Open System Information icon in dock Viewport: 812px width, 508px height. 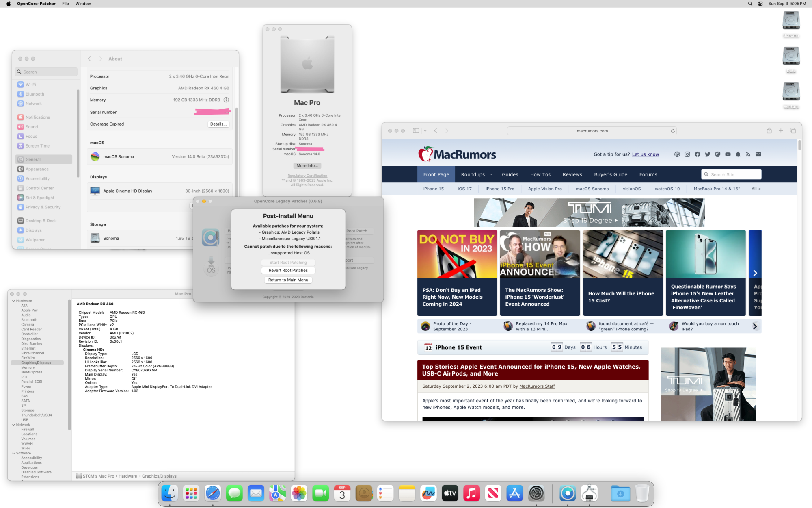[589, 493]
